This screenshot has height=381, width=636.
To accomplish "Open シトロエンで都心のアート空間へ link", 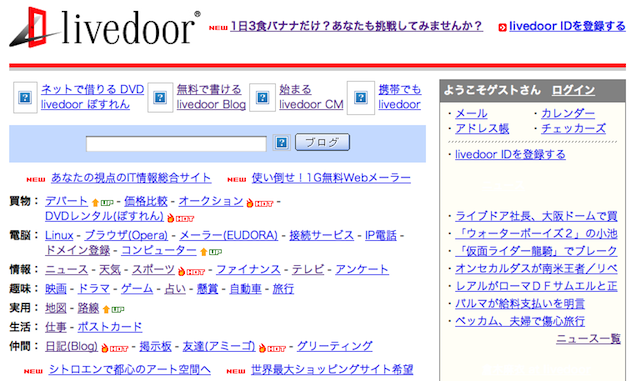I will (130, 370).
